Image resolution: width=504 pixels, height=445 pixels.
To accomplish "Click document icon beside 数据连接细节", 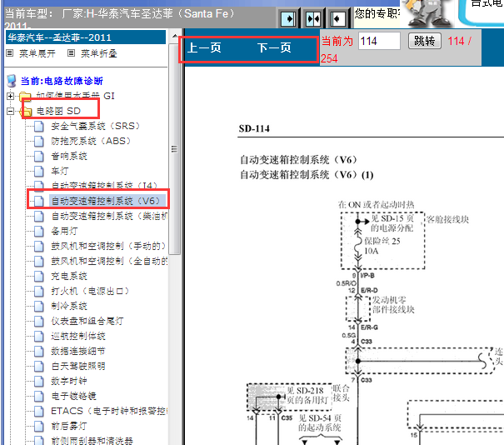I will tap(39, 352).
